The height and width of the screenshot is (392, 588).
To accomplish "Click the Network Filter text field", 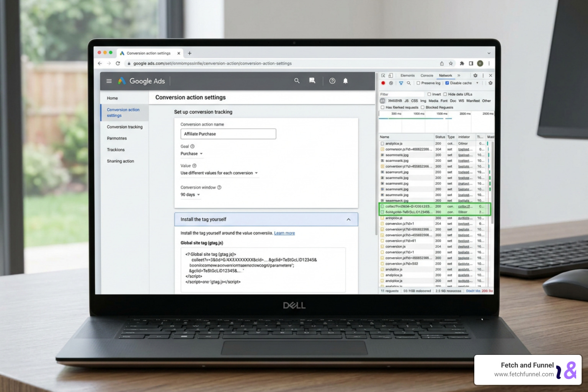I will pyautogui.click(x=402, y=94).
